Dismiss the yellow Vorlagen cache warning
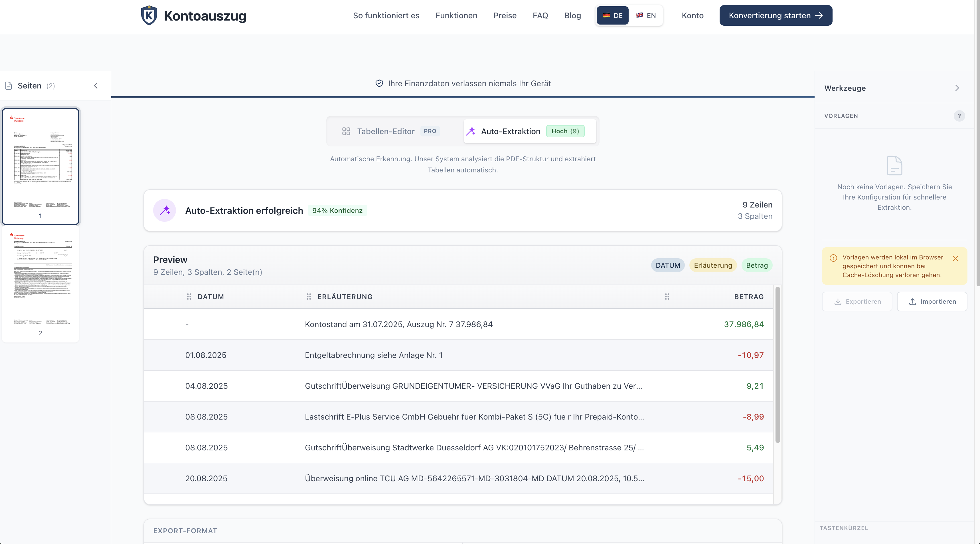The height and width of the screenshot is (544, 980). coord(956,259)
